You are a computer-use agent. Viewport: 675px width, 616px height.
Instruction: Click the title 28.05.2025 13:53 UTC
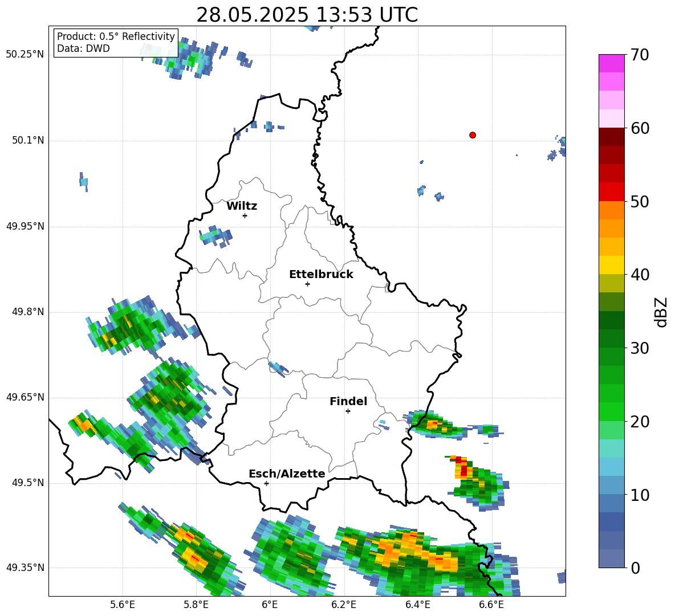coord(307,15)
